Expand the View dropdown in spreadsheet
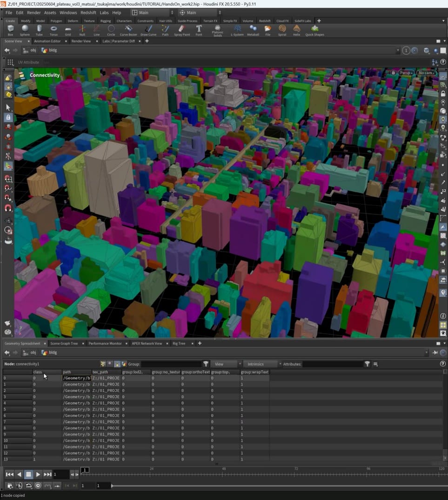This screenshot has width=448, height=500. 226,364
